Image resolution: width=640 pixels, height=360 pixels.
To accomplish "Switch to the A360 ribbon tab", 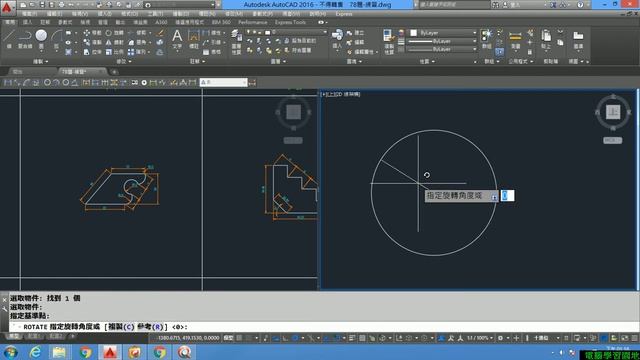I will (161, 22).
